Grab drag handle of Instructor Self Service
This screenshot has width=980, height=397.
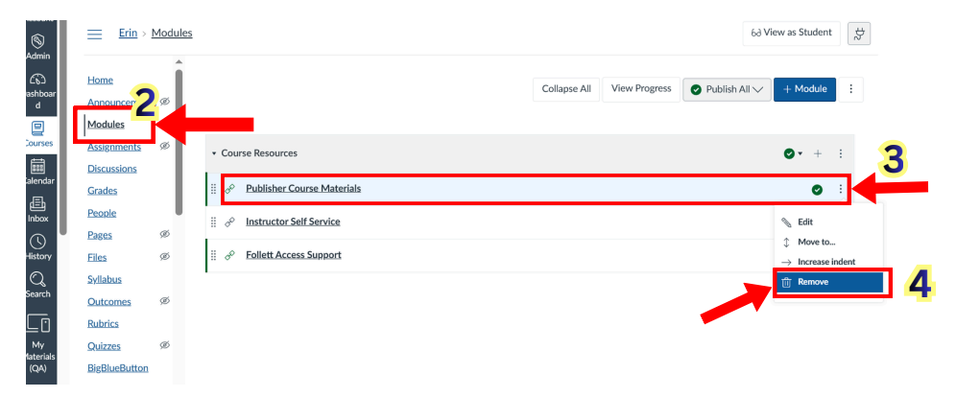coord(213,222)
